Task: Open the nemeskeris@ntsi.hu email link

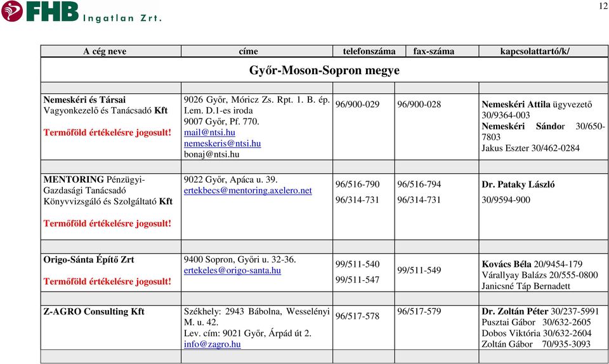Action: [222, 143]
